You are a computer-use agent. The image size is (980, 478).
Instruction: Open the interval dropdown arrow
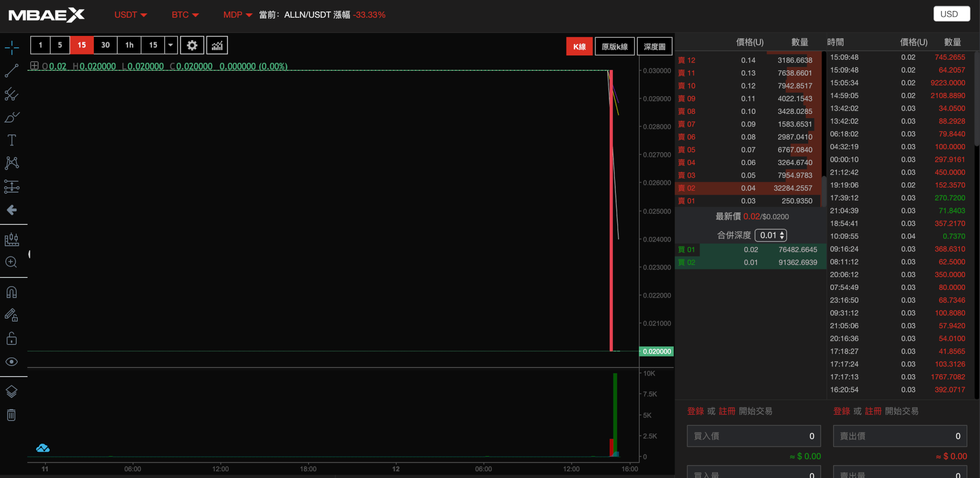(170, 45)
